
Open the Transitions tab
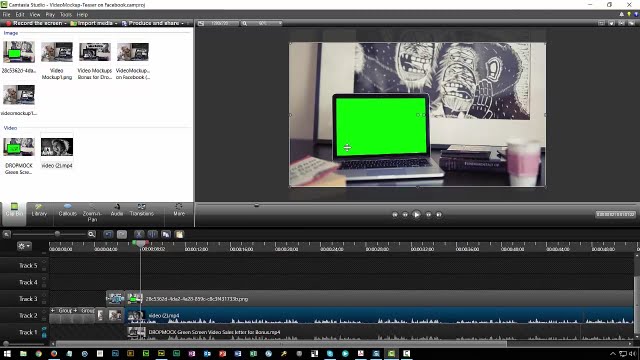click(x=142, y=210)
